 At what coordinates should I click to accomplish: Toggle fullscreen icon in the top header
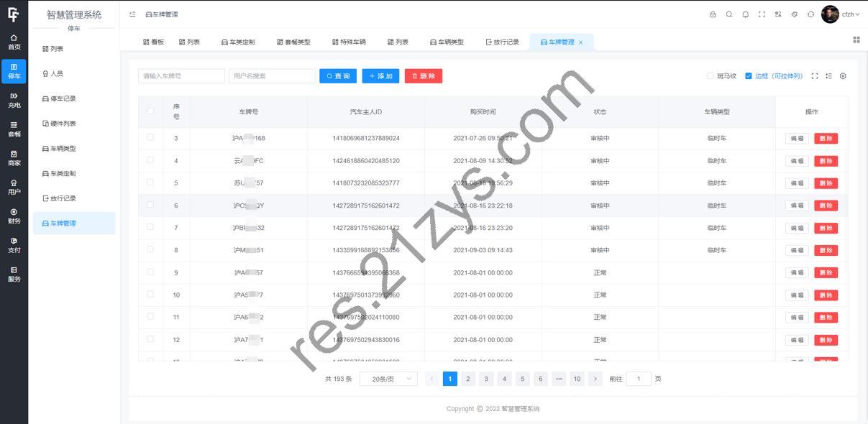(x=762, y=14)
